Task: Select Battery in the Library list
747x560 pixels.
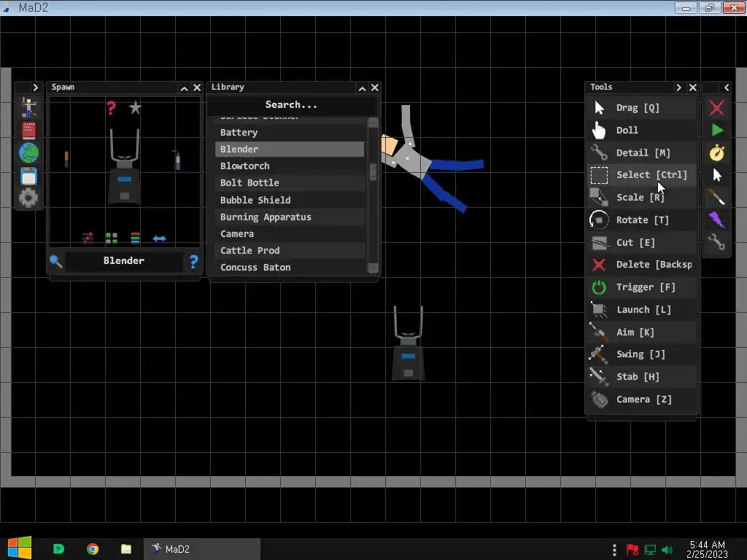Action: (x=290, y=133)
